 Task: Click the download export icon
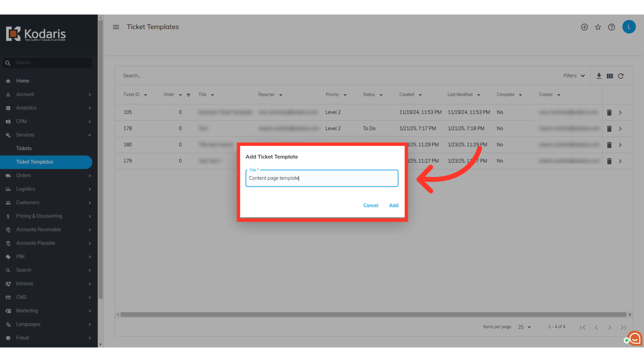[599, 76]
